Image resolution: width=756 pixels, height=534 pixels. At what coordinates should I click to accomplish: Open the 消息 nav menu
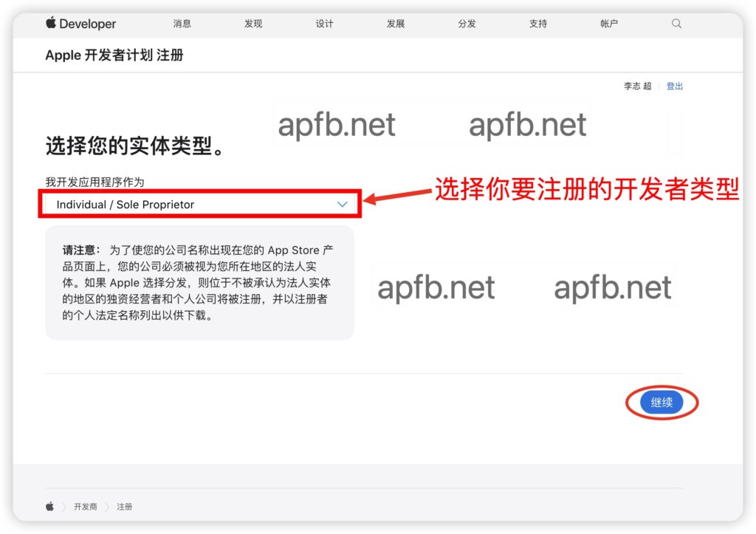point(182,23)
